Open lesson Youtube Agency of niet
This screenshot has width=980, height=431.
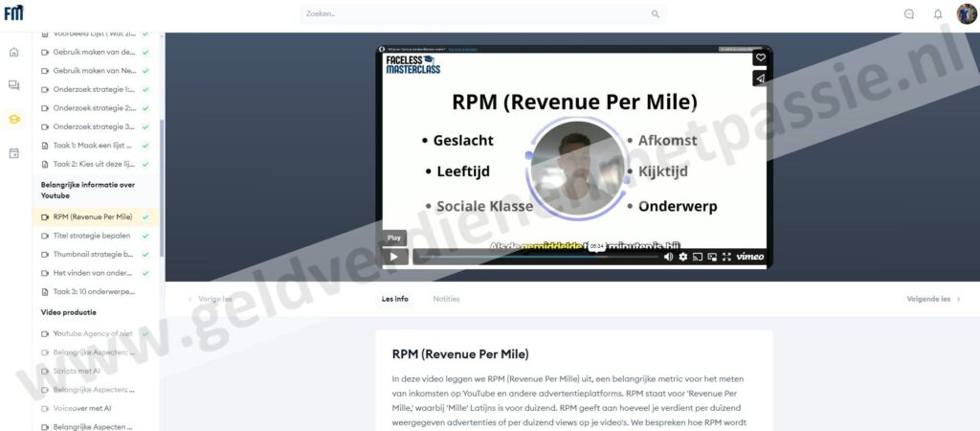93,333
